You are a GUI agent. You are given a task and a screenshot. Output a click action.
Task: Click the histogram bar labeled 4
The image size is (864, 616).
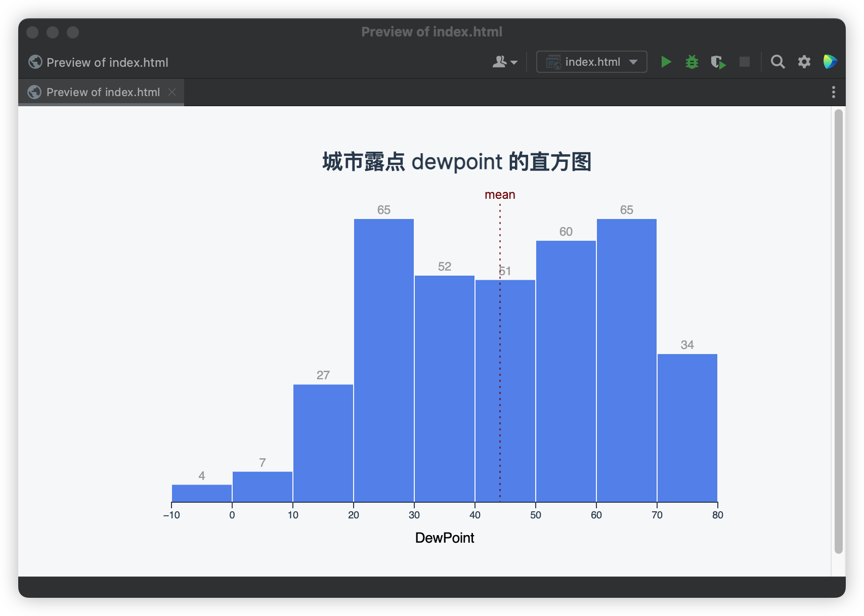pos(202,493)
